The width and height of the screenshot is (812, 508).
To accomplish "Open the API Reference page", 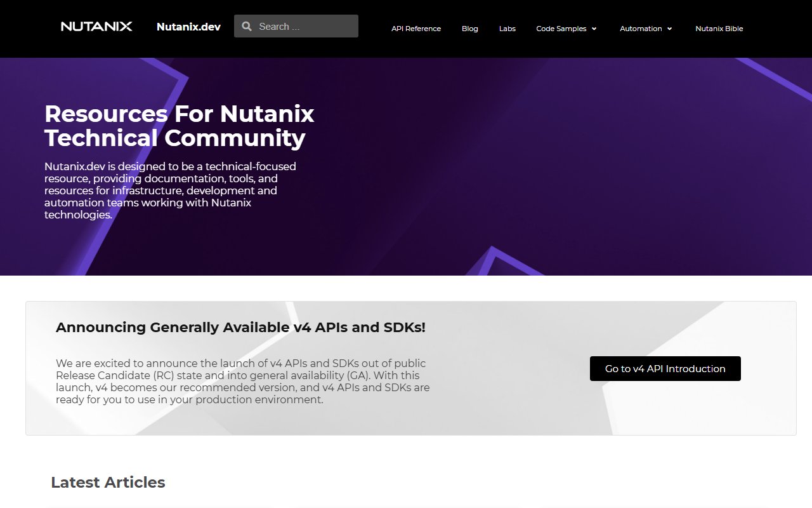I will click(x=416, y=29).
